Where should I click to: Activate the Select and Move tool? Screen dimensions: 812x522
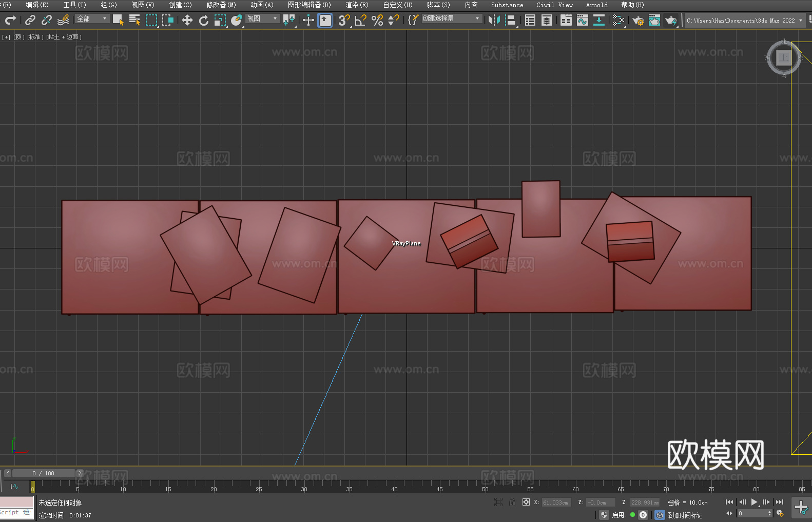tap(187, 20)
